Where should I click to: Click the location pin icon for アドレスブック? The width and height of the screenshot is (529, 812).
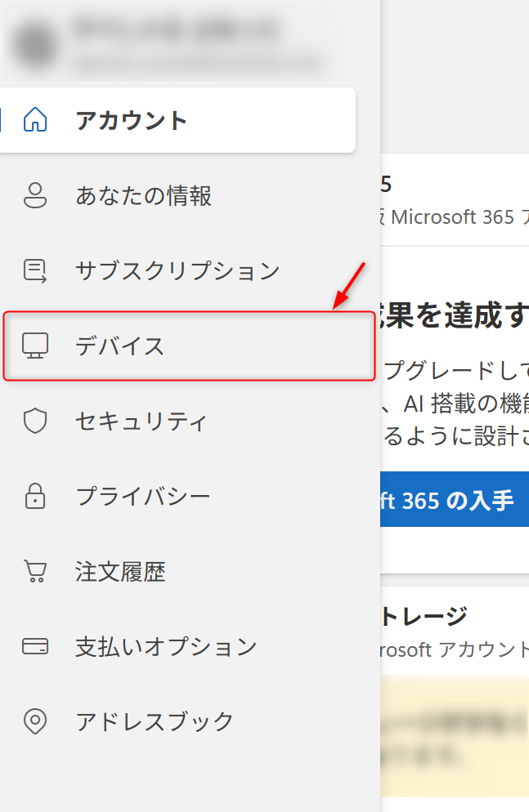click(35, 722)
